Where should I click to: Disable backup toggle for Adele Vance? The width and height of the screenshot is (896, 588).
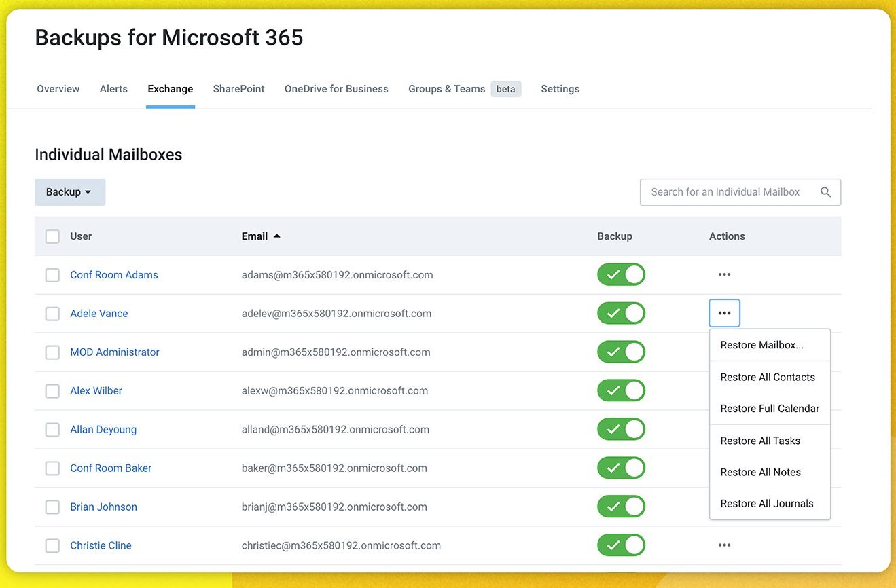click(x=621, y=313)
